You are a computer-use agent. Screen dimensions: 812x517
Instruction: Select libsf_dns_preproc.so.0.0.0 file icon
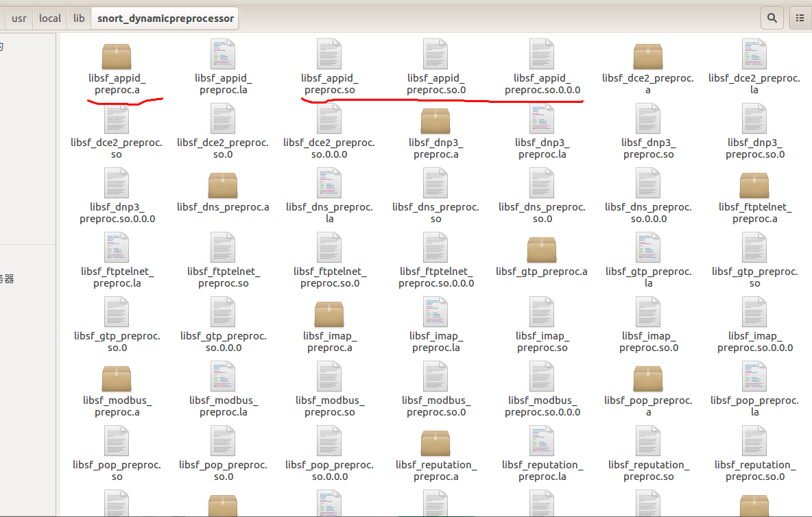click(x=648, y=183)
